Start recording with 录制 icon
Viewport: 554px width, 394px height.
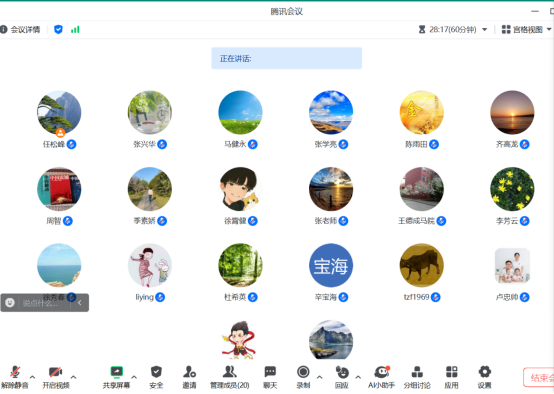click(303, 372)
